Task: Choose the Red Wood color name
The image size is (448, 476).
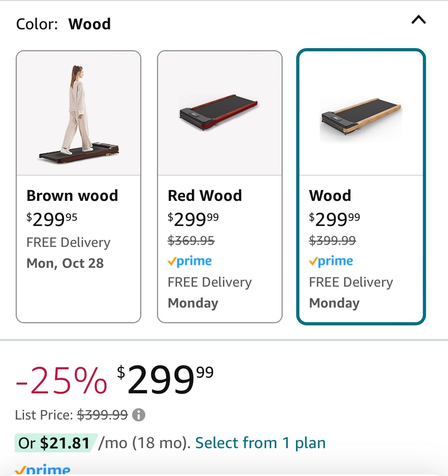Action: coord(205,196)
